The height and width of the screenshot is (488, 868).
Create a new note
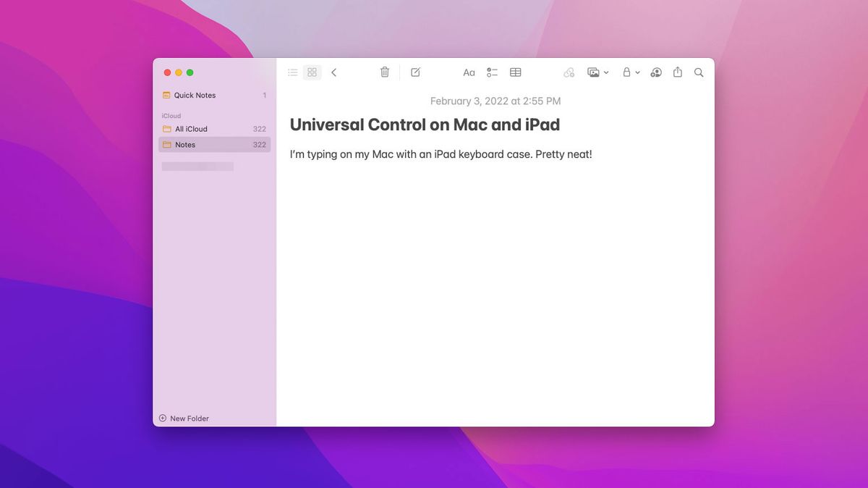415,72
